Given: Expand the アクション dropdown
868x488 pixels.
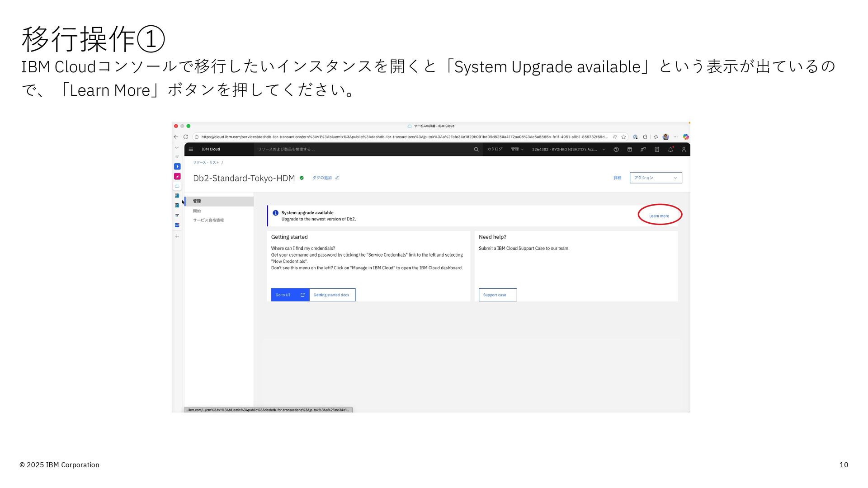Looking at the screenshot, I should [656, 178].
